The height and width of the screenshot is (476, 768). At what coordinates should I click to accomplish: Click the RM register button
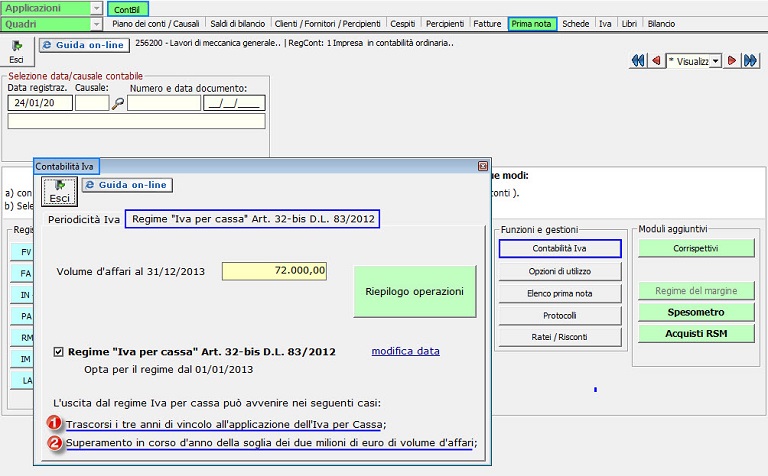coord(22,337)
